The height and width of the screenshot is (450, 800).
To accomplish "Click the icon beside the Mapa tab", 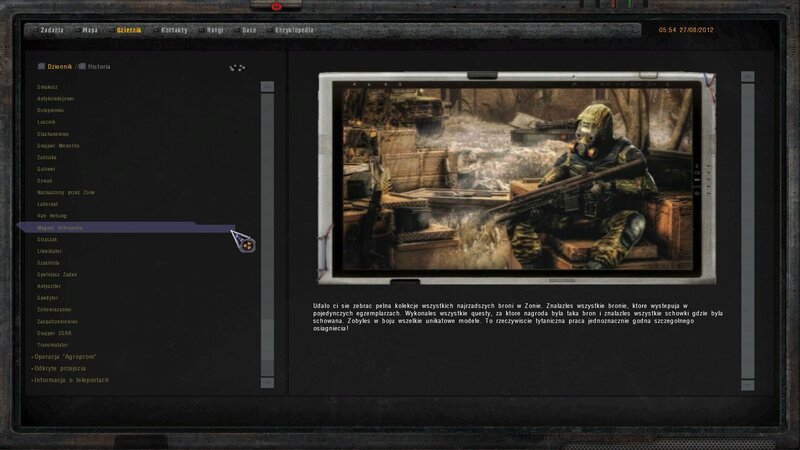I will (78, 30).
